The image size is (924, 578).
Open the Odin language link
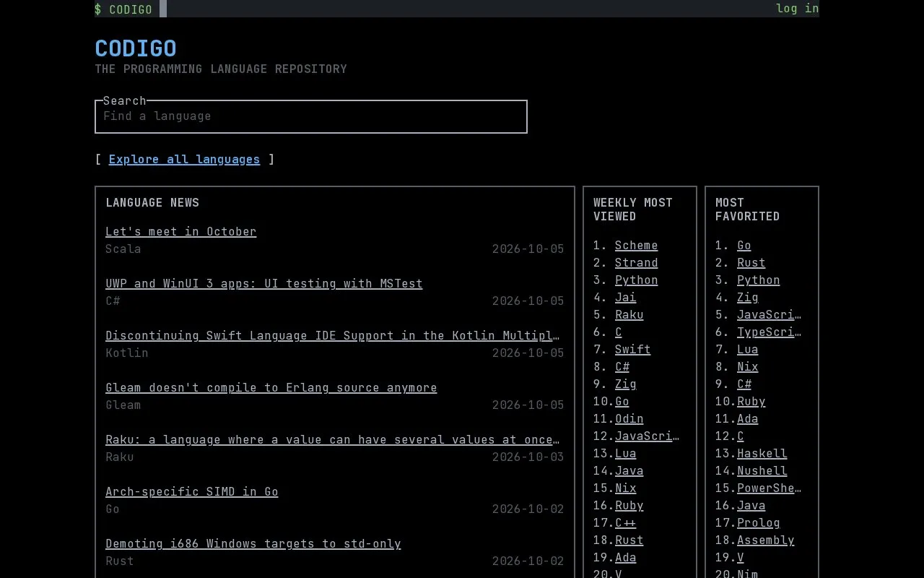tap(629, 419)
